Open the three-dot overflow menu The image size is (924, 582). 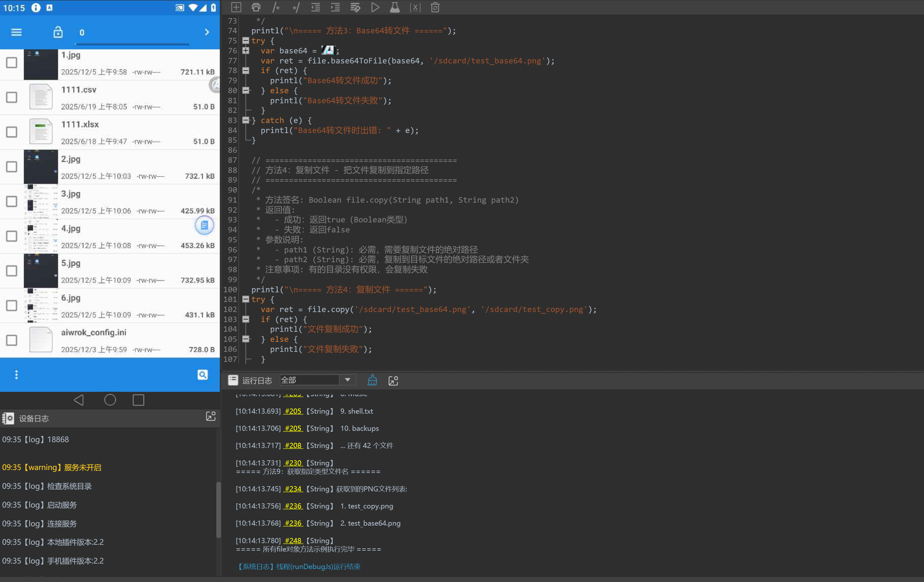point(16,375)
